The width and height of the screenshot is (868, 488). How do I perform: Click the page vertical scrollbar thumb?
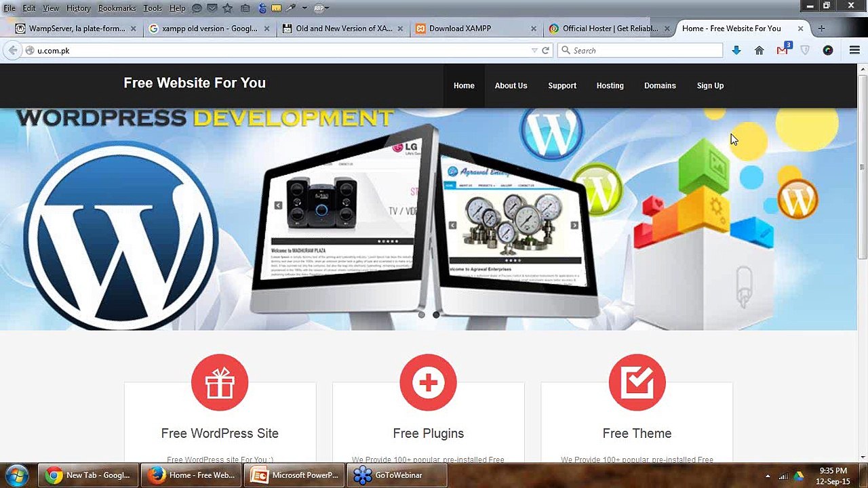[x=863, y=166]
